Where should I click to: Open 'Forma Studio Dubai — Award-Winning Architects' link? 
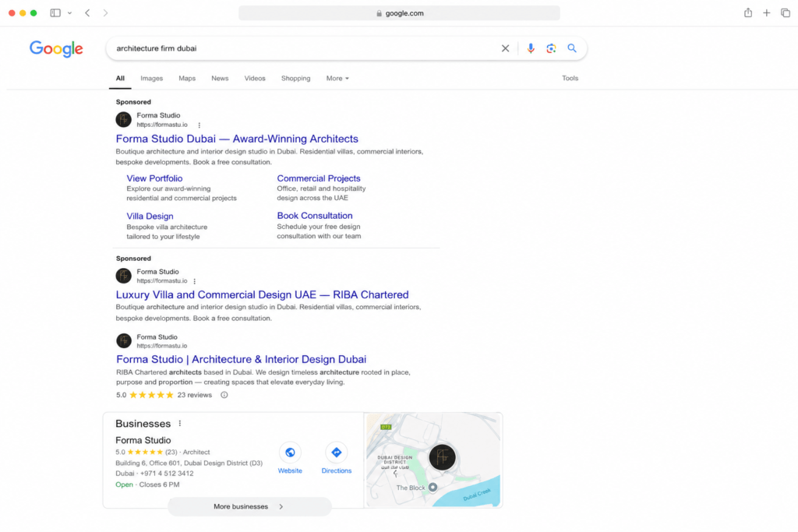(x=237, y=139)
